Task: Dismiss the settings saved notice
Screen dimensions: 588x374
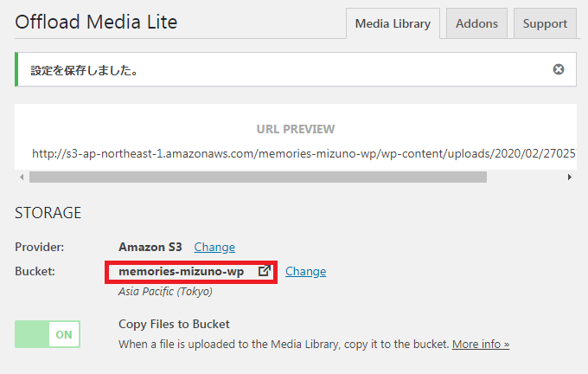Action: 559,69
